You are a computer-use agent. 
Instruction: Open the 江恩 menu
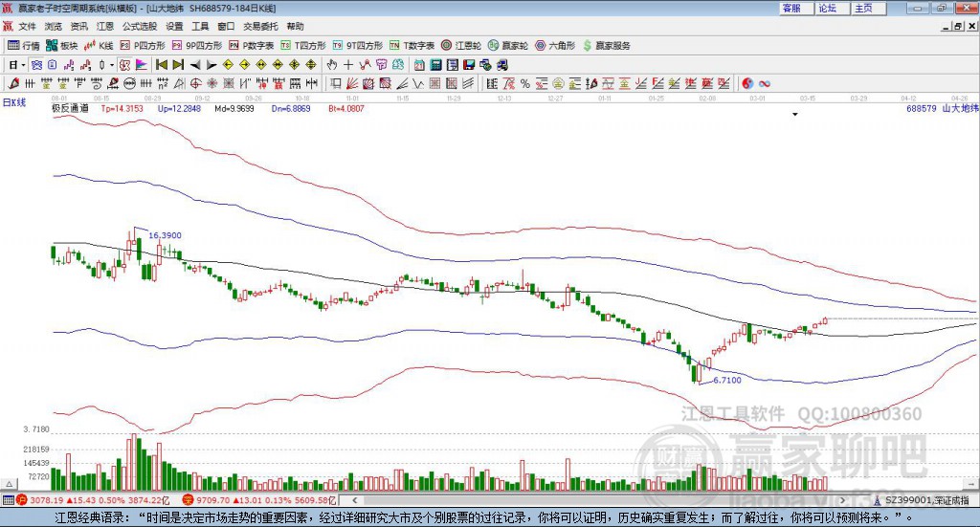point(105,26)
